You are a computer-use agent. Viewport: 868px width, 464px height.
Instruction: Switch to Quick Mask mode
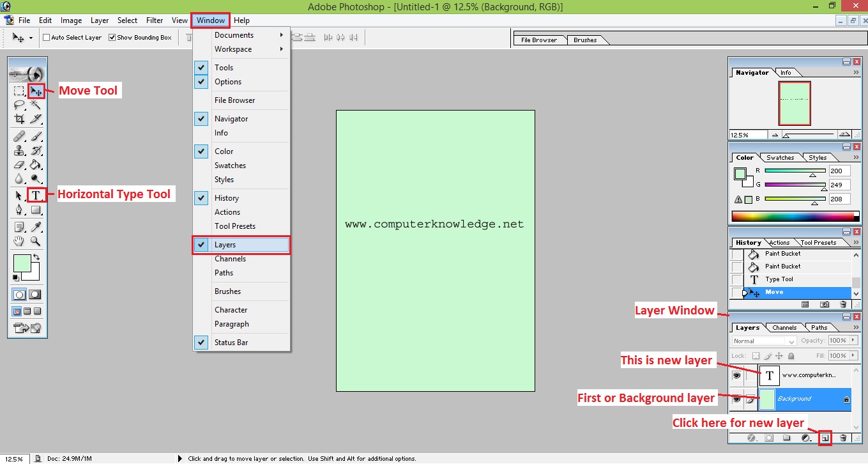coord(35,295)
